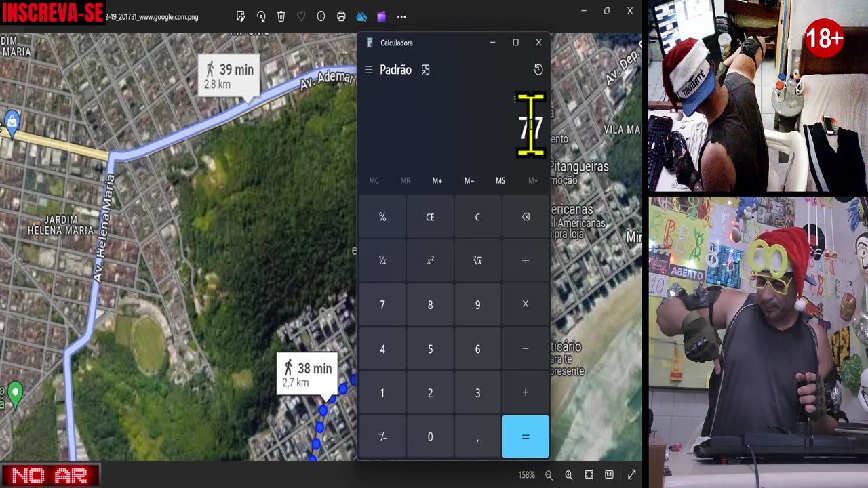Zoom out of the map image
The image size is (868, 488).
pyautogui.click(x=549, y=475)
